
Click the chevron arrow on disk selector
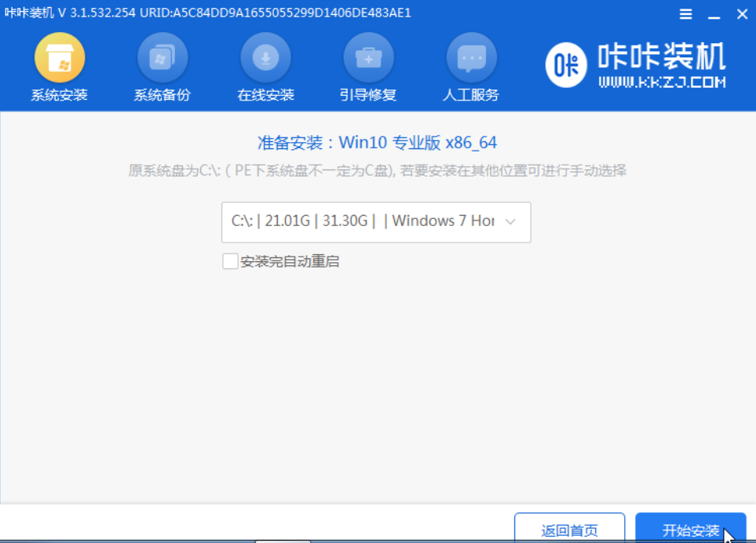510,222
